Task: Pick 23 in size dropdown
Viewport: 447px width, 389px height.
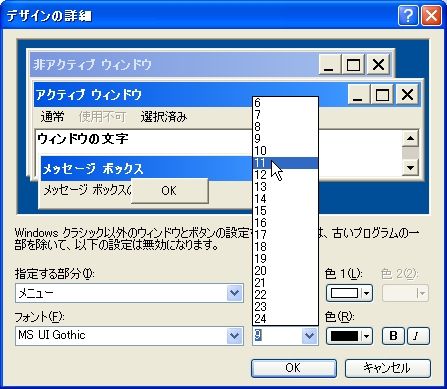Action: click(285, 307)
